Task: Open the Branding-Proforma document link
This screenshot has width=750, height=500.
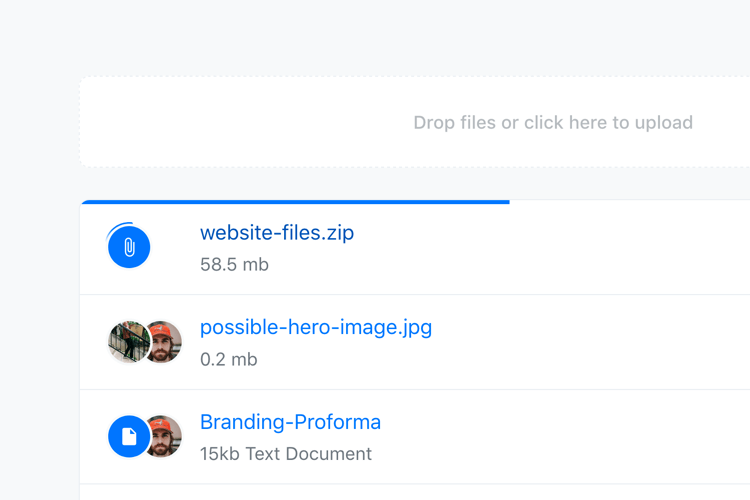Action: (x=290, y=422)
